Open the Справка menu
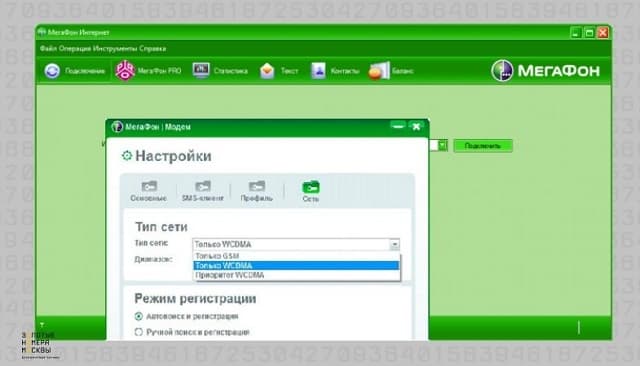 [153, 49]
